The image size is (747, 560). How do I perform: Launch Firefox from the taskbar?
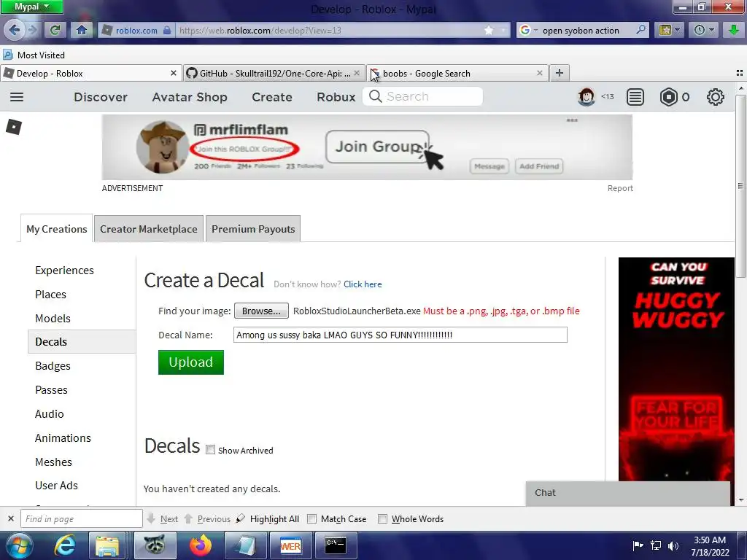click(x=201, y=545)
